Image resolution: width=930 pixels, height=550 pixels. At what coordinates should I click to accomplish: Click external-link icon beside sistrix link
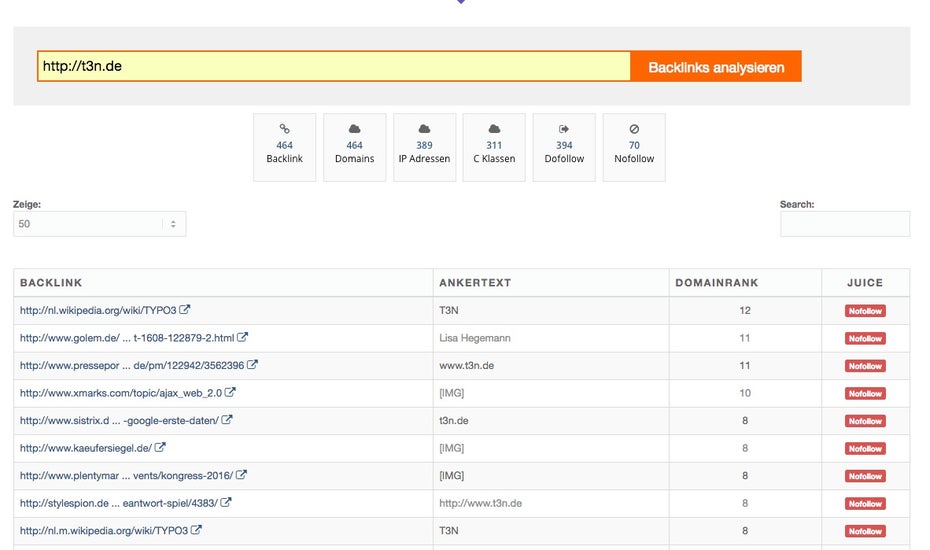[227, 419]
